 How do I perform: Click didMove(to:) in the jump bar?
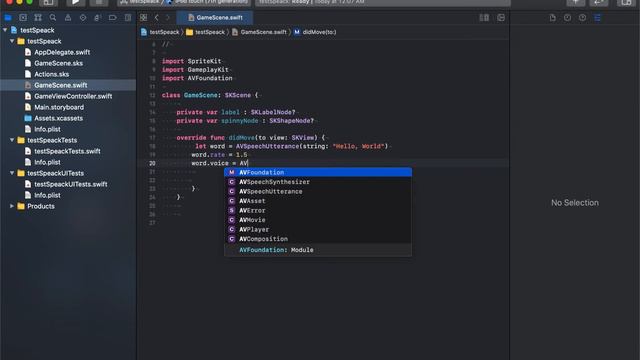coord(315,32)
